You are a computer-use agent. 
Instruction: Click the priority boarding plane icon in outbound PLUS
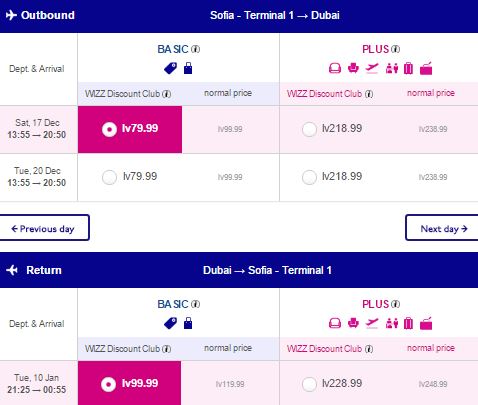(x=372, y=68)
